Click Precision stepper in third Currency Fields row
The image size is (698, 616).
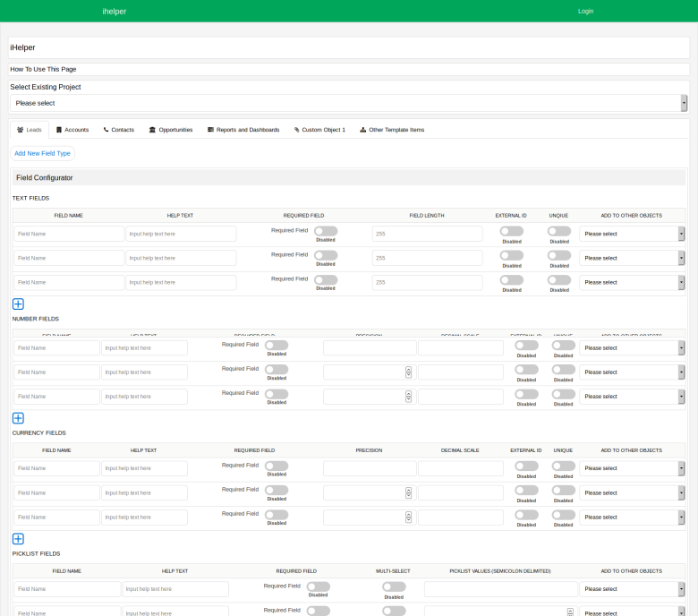click(408, 518)
